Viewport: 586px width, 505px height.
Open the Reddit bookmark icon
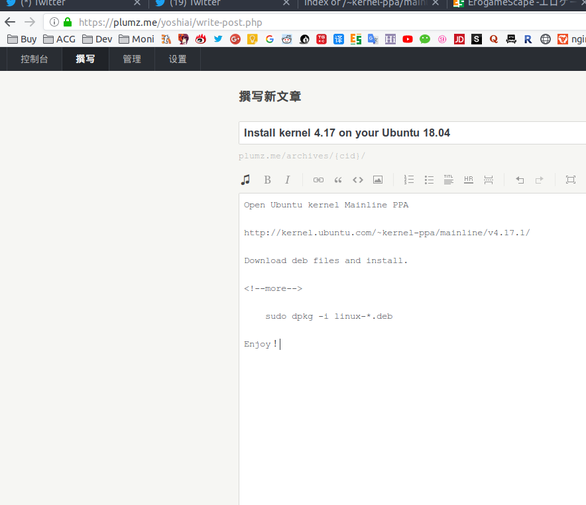[x=287, y=39]
